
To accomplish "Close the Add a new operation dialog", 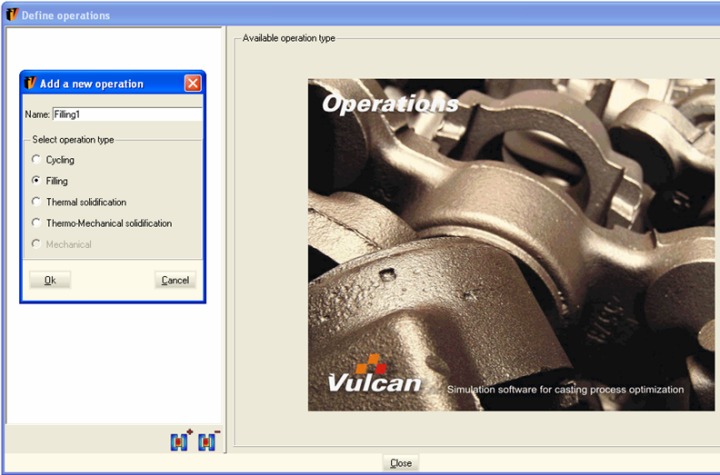I will click(x=193, y=84).
